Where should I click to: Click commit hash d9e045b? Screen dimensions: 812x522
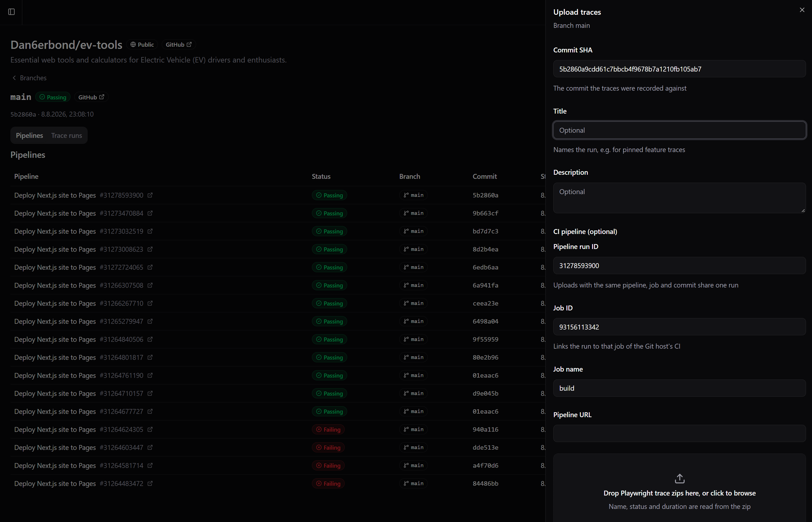pos(486,393)
